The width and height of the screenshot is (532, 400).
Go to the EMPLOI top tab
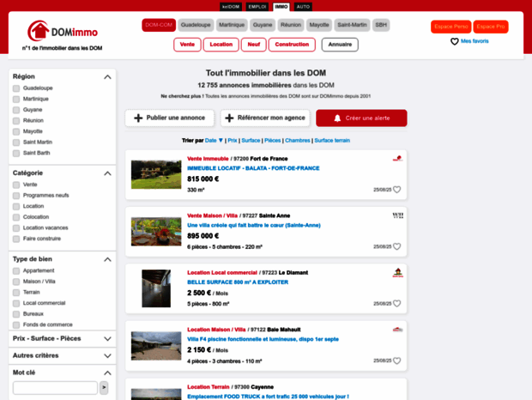point(257,7)
